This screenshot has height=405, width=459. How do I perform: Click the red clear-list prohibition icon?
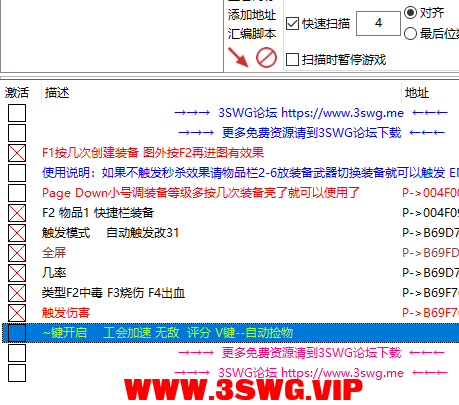266,57
